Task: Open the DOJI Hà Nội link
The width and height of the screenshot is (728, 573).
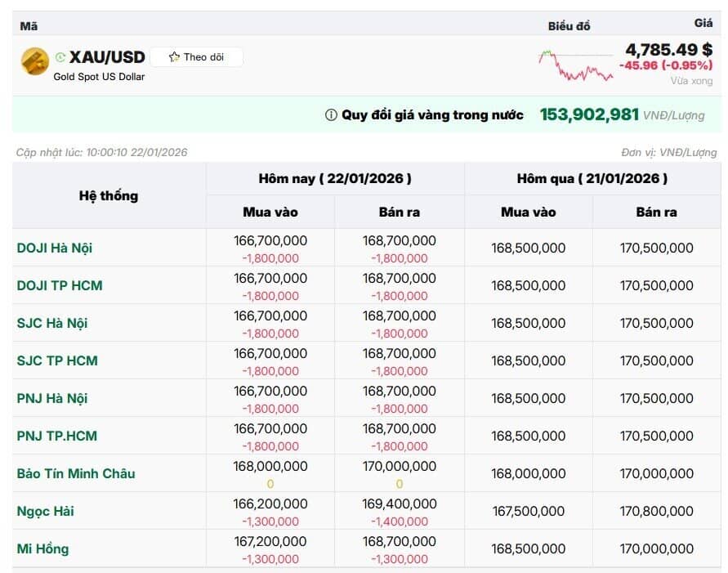Action: [54, 248]
